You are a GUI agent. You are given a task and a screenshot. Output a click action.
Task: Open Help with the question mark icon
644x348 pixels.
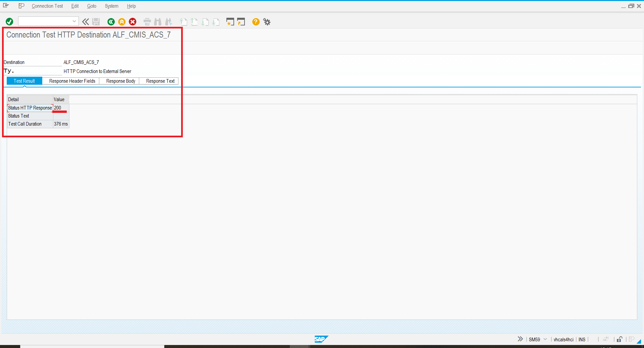(x=256, y=22)
